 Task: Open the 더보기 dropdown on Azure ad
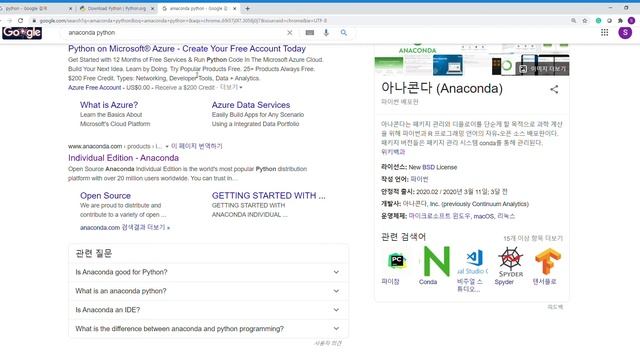tap(231, 87)
